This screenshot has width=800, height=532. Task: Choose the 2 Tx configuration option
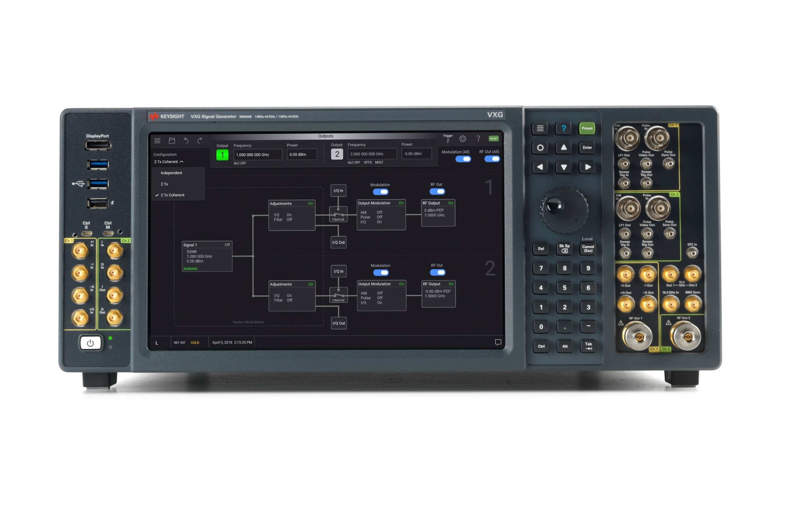[164, 184]
